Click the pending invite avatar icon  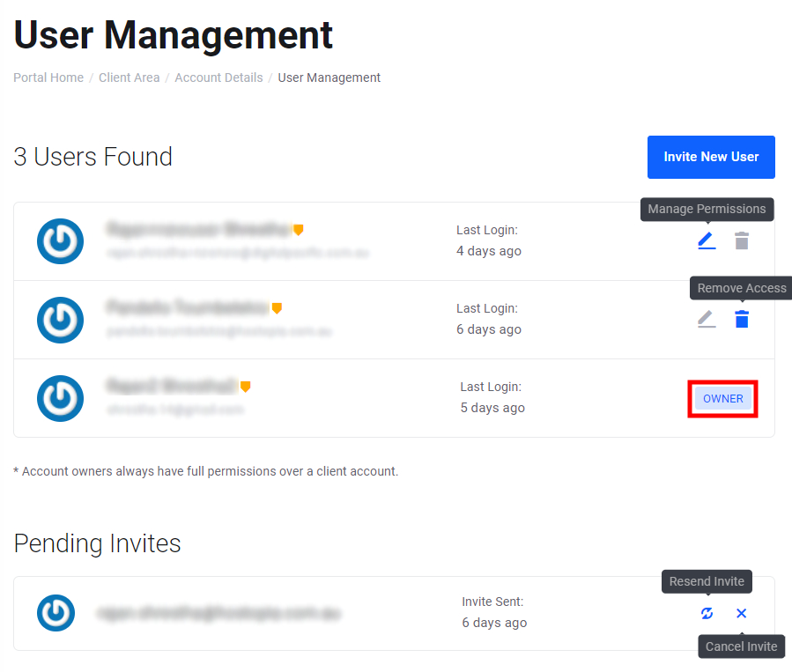(56, 613)
